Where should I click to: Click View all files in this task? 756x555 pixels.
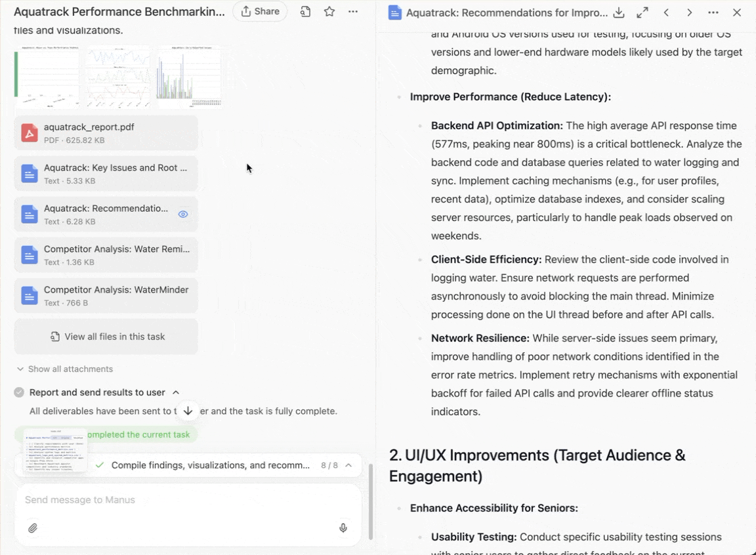pyautogui.click(x=106, y=337)
